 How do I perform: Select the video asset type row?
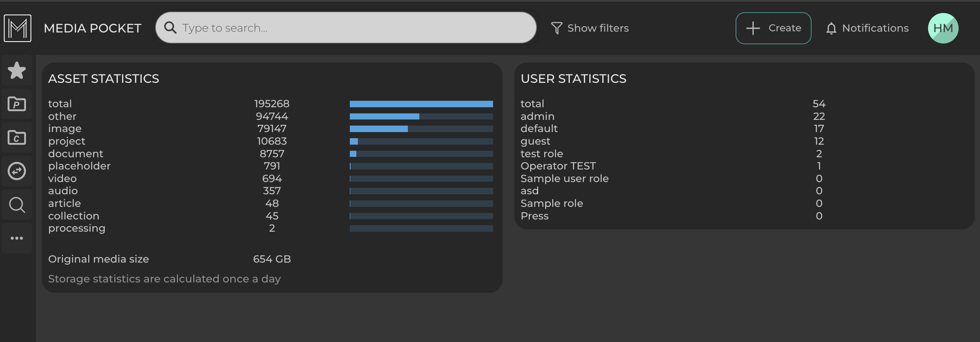coord(63,179)
